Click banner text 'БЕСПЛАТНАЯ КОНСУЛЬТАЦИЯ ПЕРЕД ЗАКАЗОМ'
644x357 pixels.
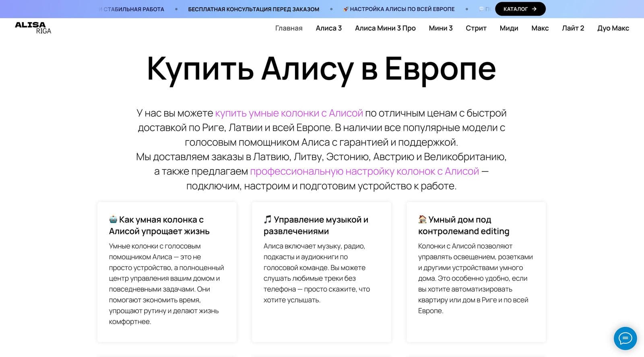[254, 9]
